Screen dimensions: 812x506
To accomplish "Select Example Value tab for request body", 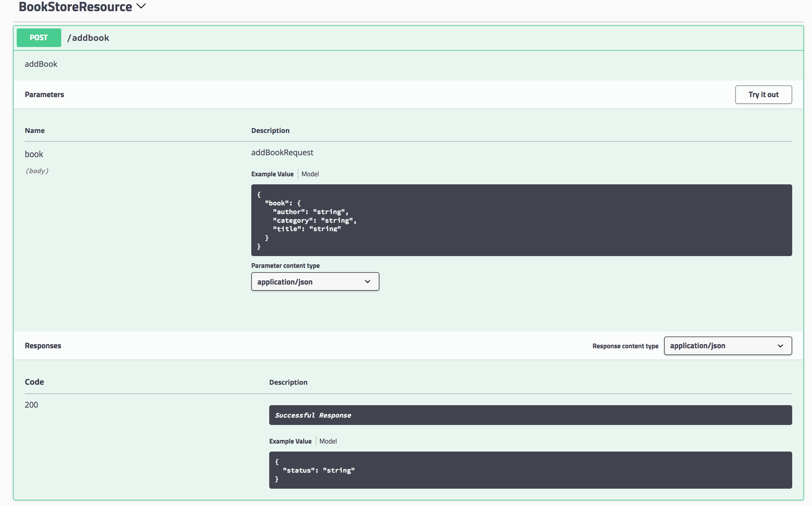I will coord(272,174).
